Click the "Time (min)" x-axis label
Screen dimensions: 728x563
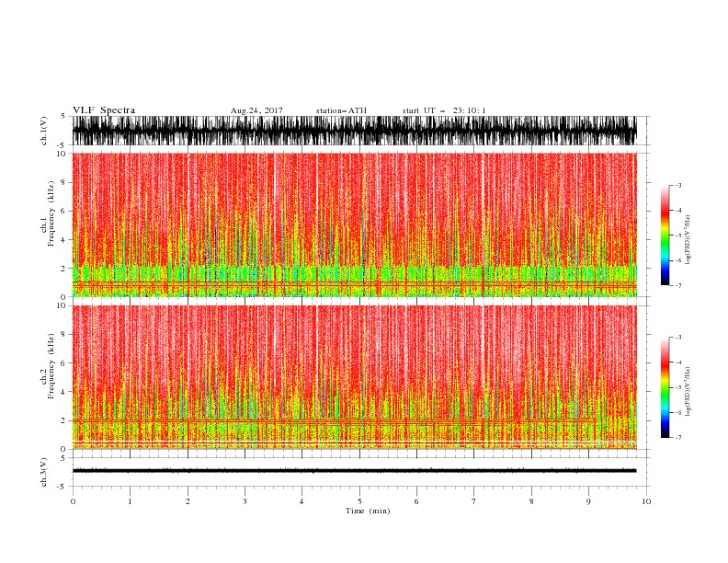click(x=368, y=511)
